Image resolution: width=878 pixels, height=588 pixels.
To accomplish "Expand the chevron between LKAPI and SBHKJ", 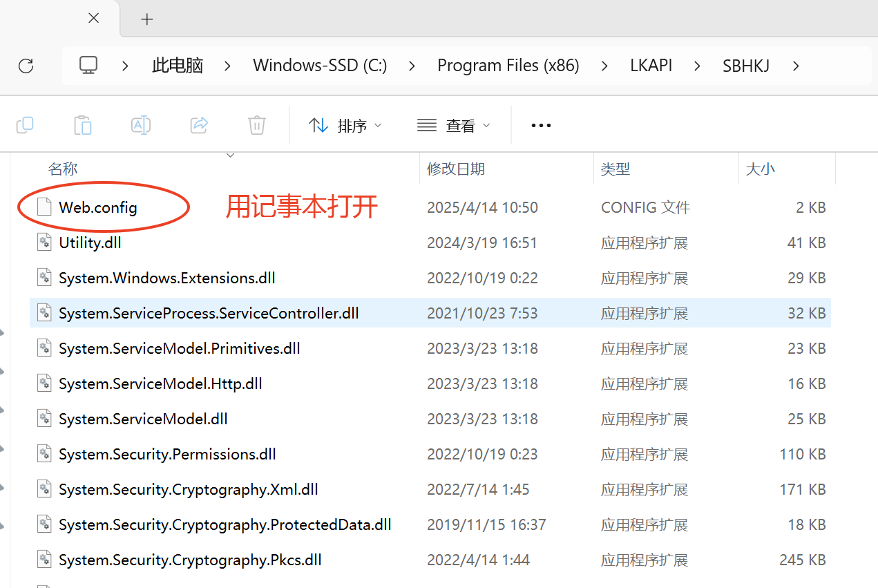I will tap(697, 66).
